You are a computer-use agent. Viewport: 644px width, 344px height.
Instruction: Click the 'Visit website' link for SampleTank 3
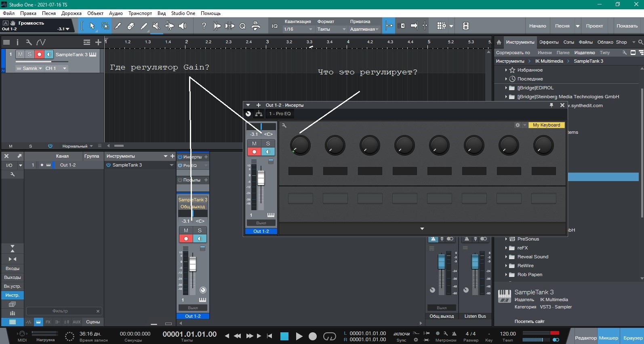point(529,321)
